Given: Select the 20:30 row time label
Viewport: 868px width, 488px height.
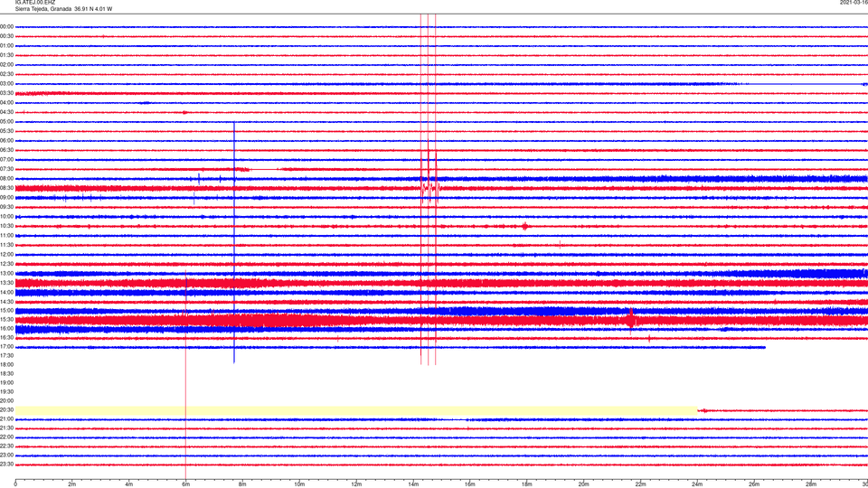Looking at the screenshot, I should click(x=6, y=409).
